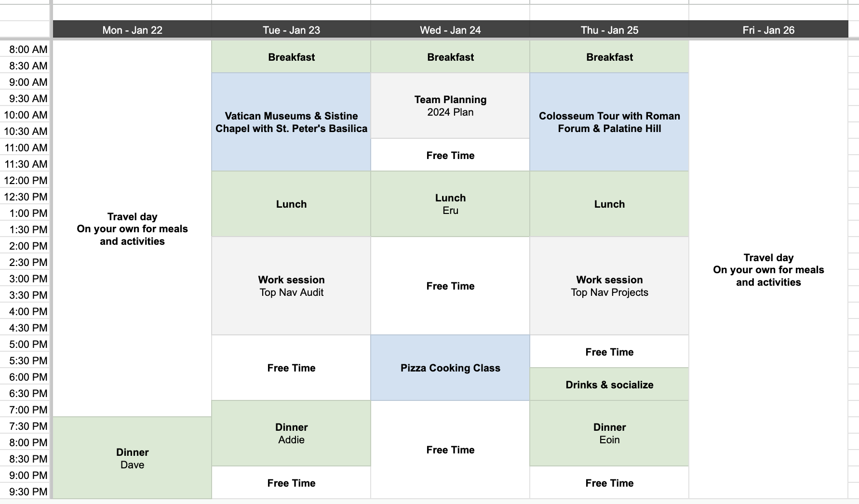
Task: Select the Fri - Jan 26 header
Action: [768, 30]
